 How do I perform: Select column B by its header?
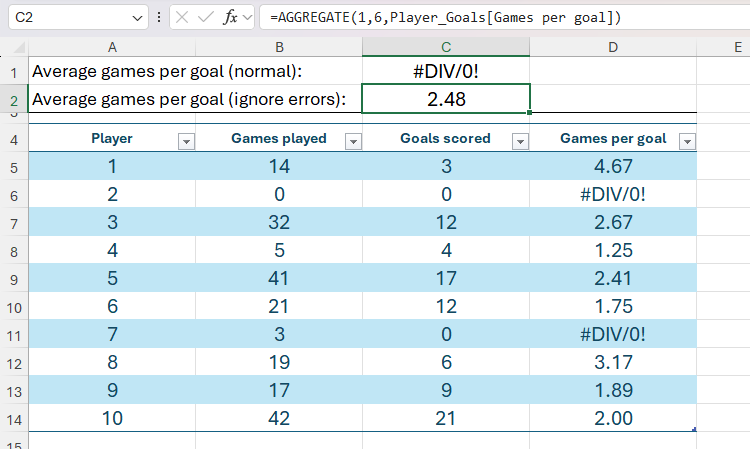click(x=279, y=47)
